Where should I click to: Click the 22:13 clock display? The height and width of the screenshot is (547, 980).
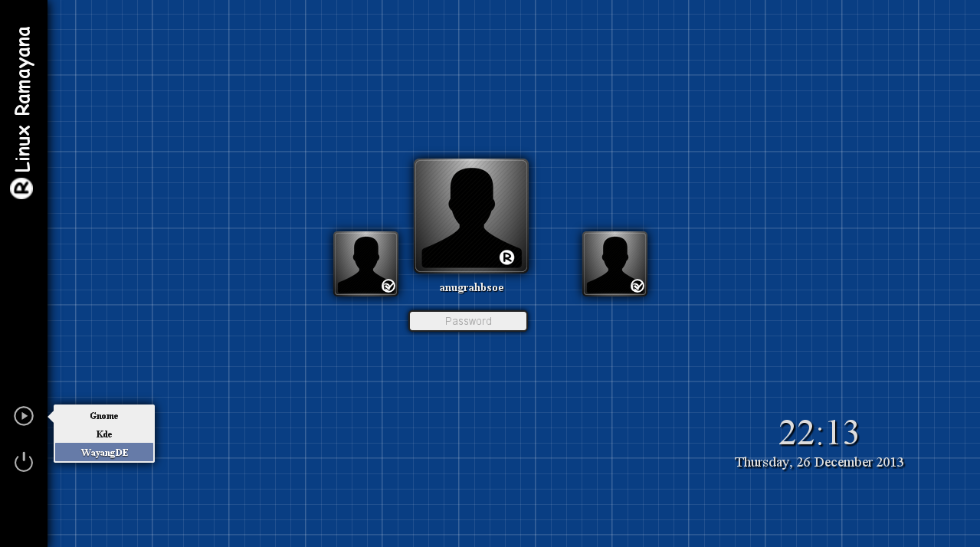point(818,433)
